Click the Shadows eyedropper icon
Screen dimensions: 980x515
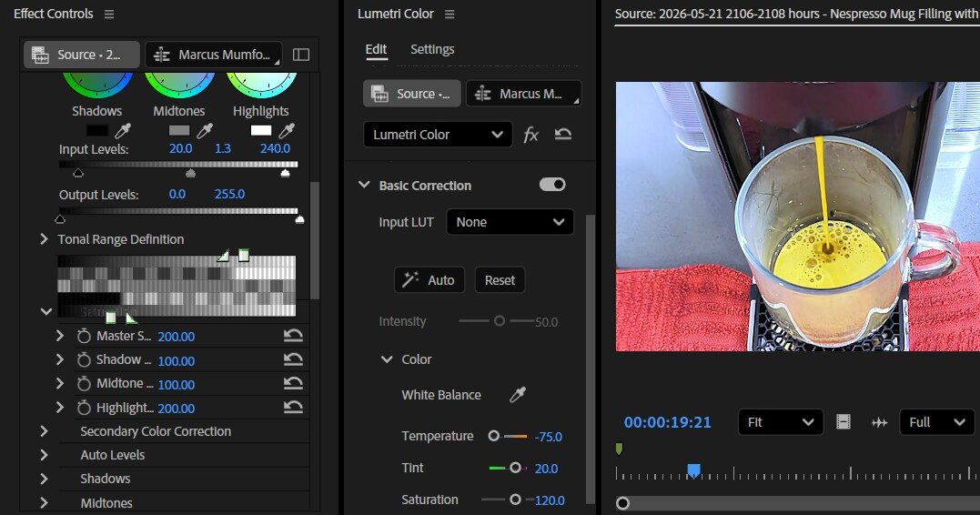(123, 131)
